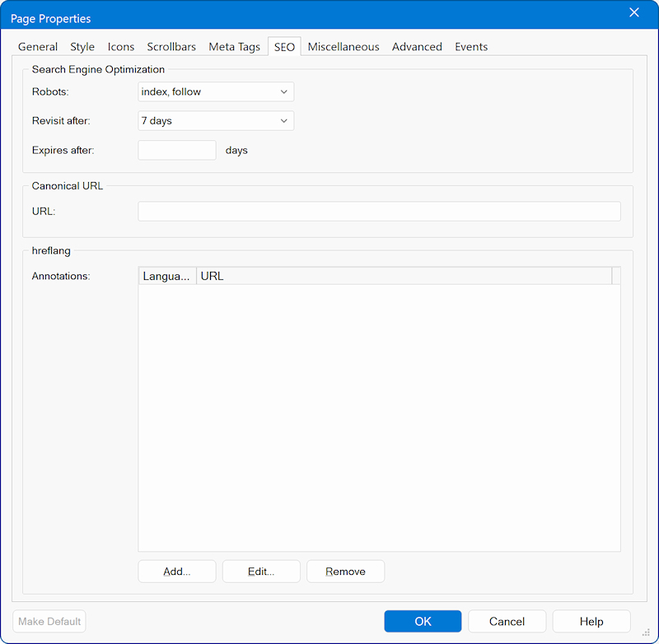Screen dimensions: 659x644
Task: Click the URL column header in Annotations
Action: click(x=404, y=276)
